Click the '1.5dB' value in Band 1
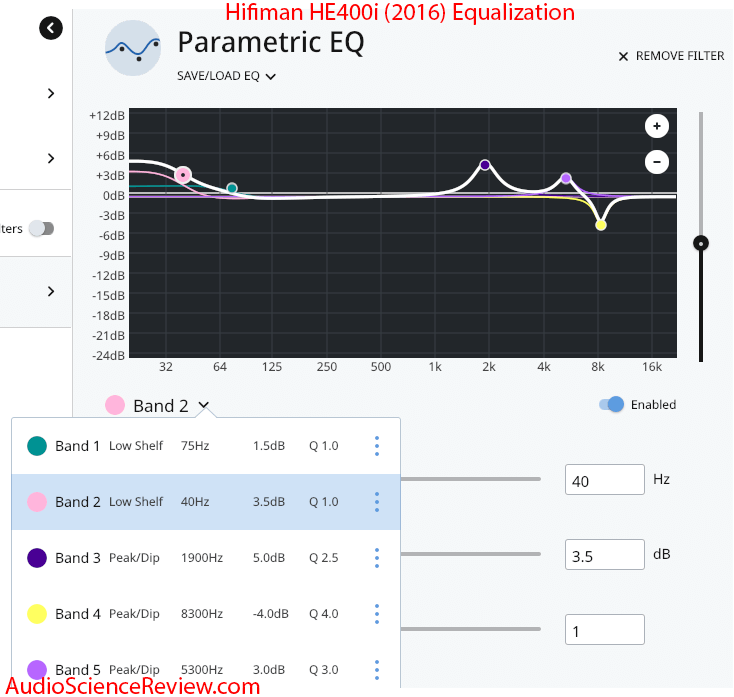Viewport: 734px width, 697px height. [269, 446]
